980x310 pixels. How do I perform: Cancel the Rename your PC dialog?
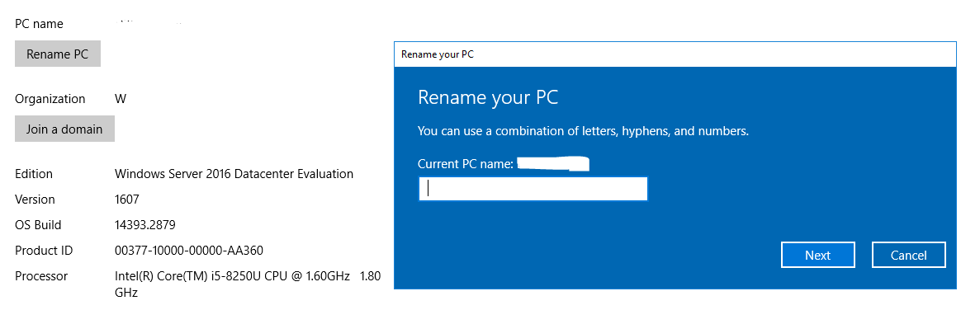coord(909,255)
